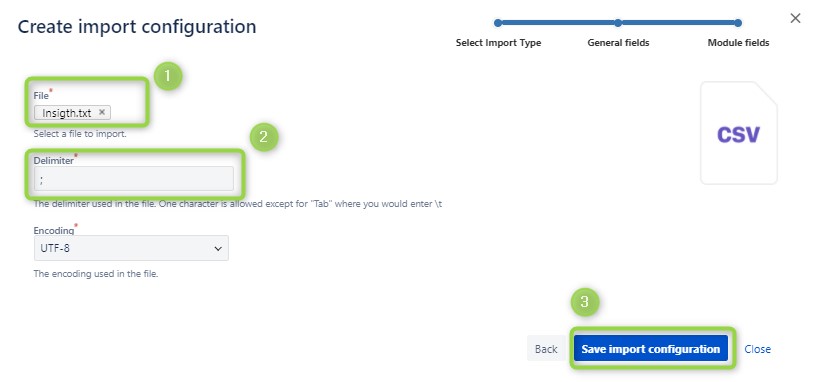Click progress bar between first two steps
The height and width of the screenshot is (382, 815).
[558, 23]
